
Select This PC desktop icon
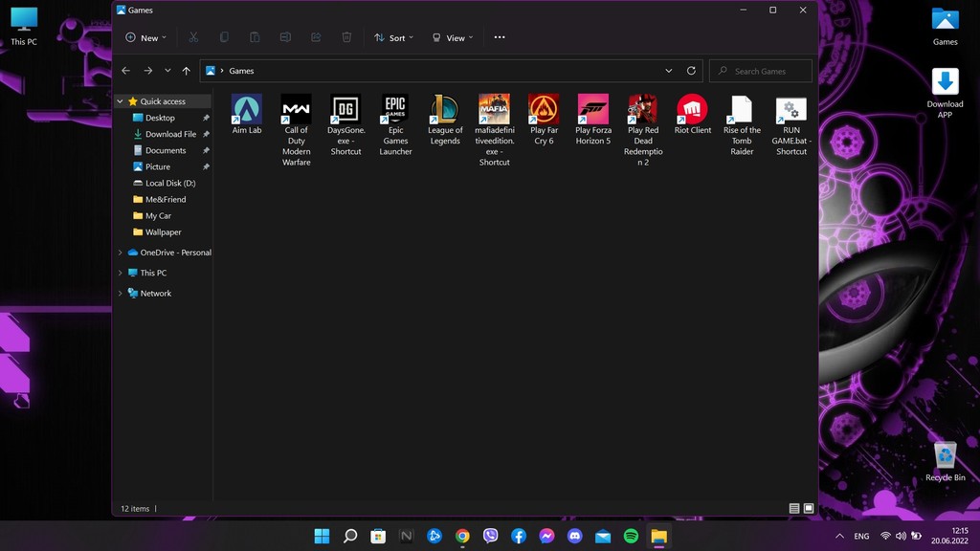pos(24,26)
